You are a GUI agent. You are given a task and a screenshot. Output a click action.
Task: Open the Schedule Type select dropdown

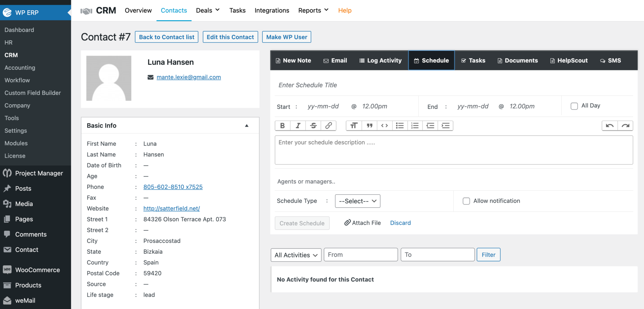[357, 201]
